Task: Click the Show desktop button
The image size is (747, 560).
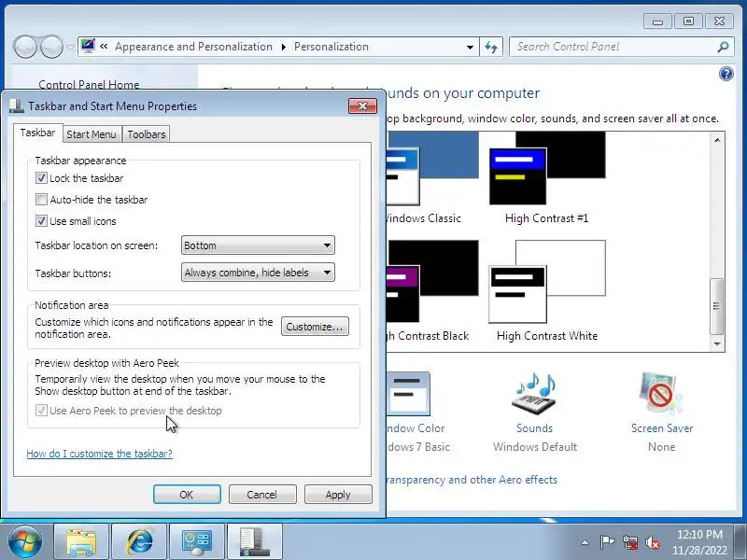Action: (740, 542)
